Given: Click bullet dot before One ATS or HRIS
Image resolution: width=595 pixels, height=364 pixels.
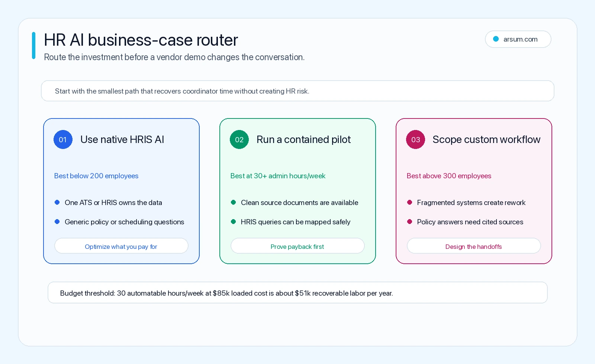Looking at the screenshot, I should (57, 202).
